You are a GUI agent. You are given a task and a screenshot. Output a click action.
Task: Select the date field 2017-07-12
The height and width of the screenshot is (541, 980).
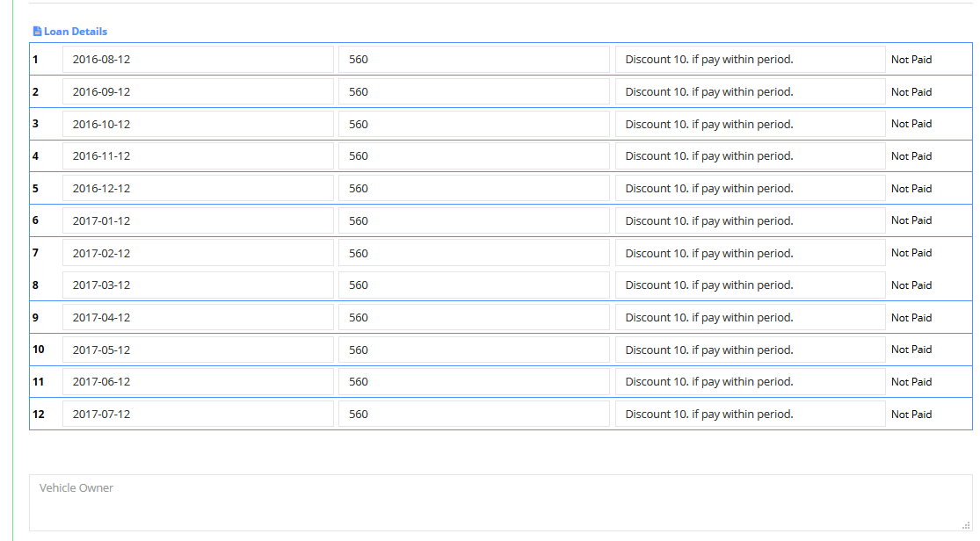pos(198,415)
